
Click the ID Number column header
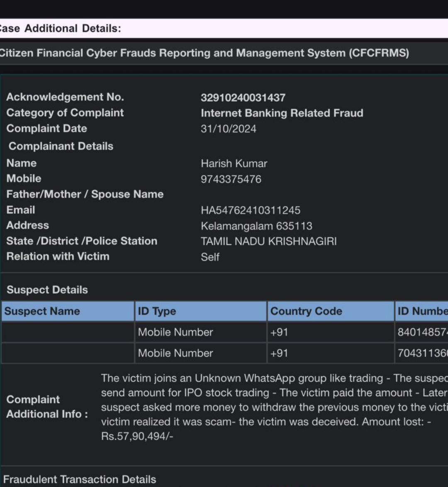point(422,312)
